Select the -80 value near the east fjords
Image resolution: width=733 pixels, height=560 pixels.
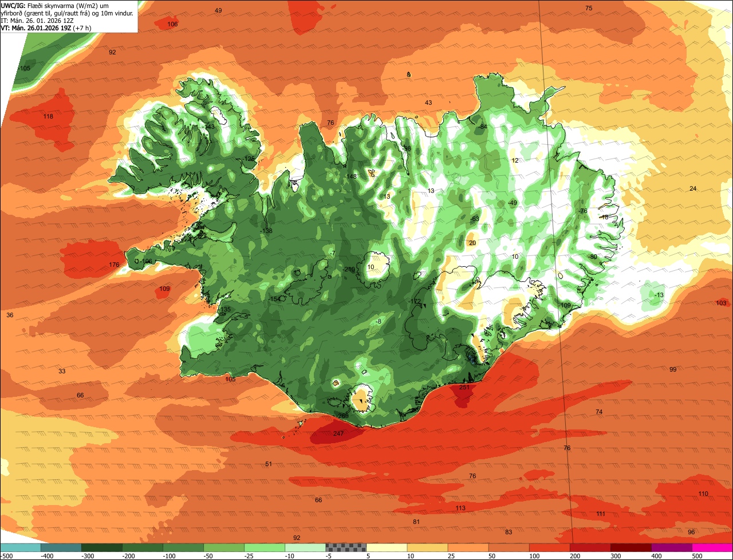592,257
